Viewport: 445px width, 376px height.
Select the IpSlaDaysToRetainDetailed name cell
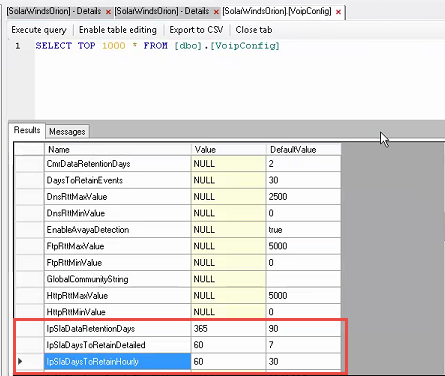point(118,345)
